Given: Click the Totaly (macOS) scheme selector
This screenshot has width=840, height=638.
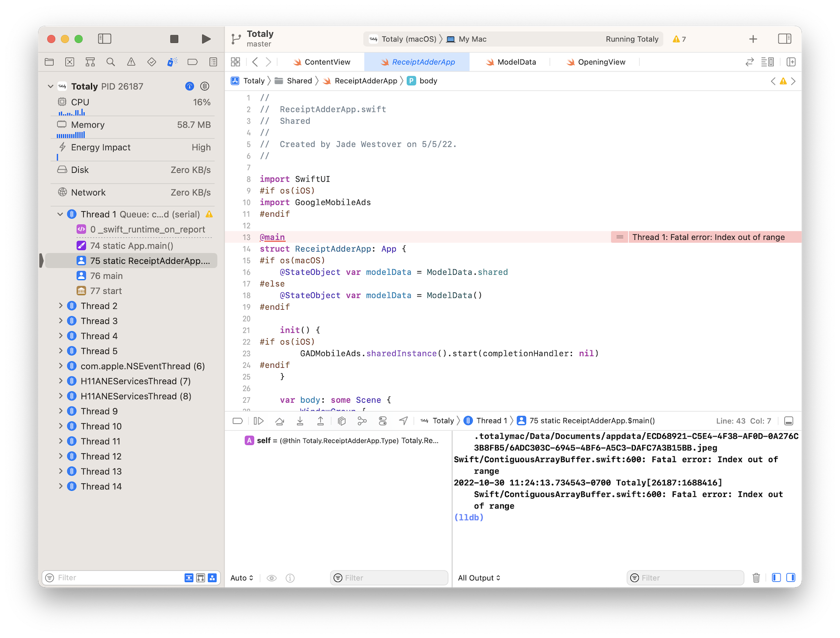Looking at the screenshot, I should tap(404, 39).
